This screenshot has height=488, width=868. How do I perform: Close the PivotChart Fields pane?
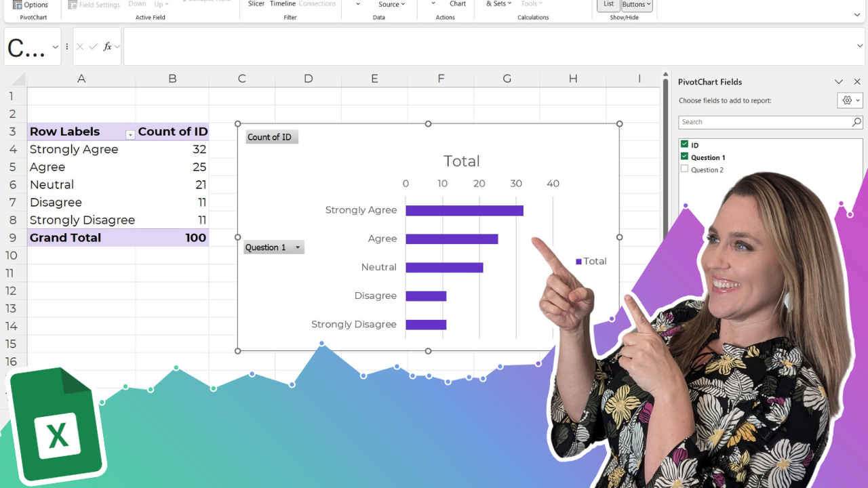857,82
